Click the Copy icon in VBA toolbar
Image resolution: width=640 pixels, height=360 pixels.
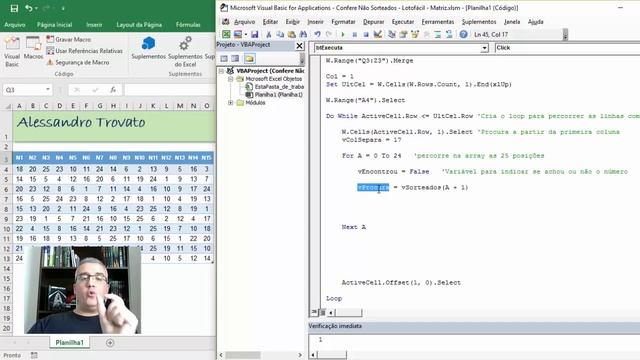pos(280,34)
